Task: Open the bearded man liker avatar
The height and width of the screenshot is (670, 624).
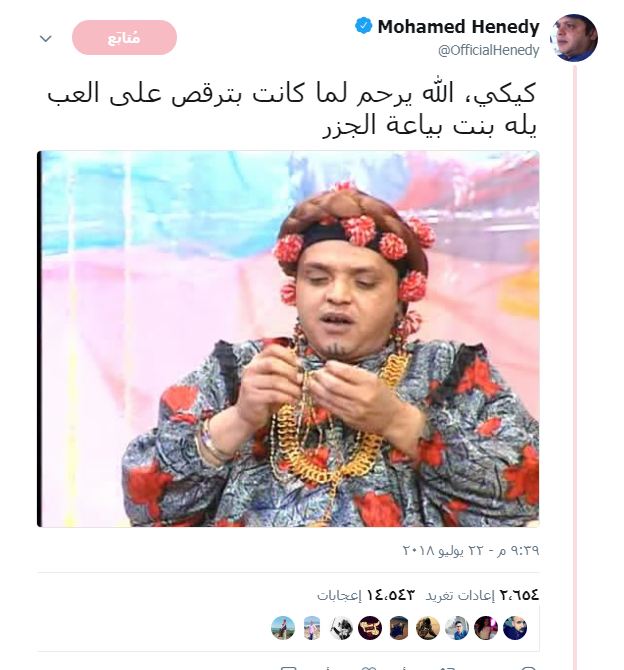Action: pyautogui.click(x=515, y=628)
